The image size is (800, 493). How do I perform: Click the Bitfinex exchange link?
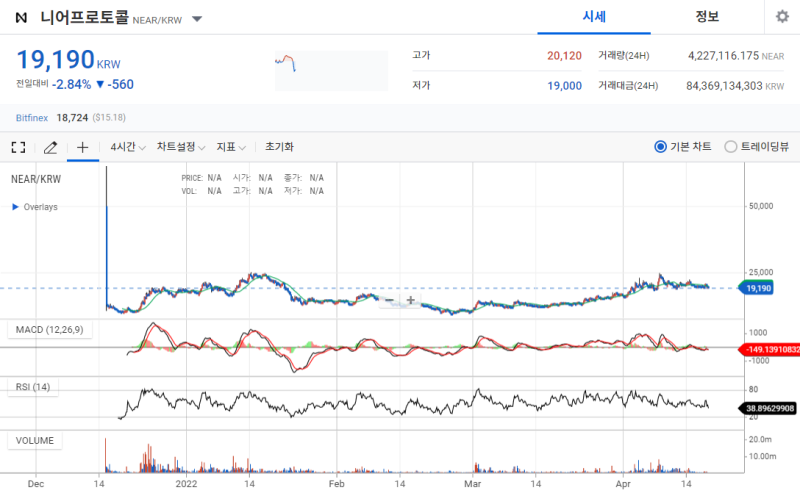(x=32, y=118)
